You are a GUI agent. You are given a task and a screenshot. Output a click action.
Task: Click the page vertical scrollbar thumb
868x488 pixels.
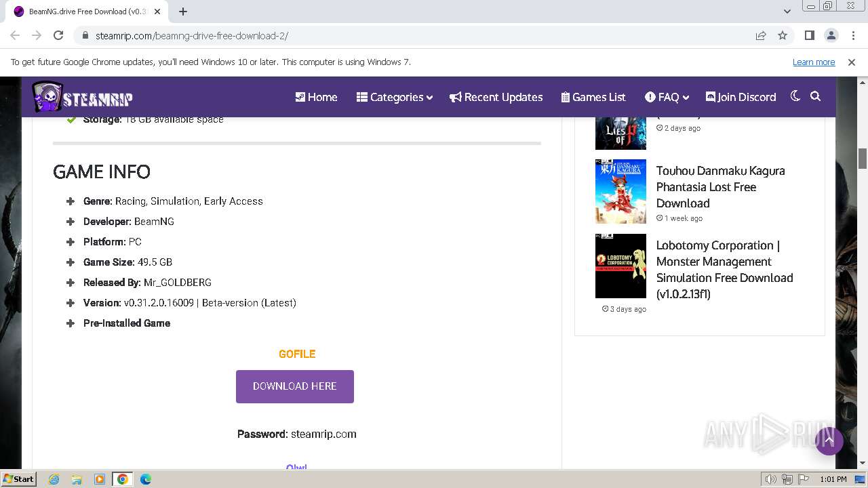pos(863,159)
